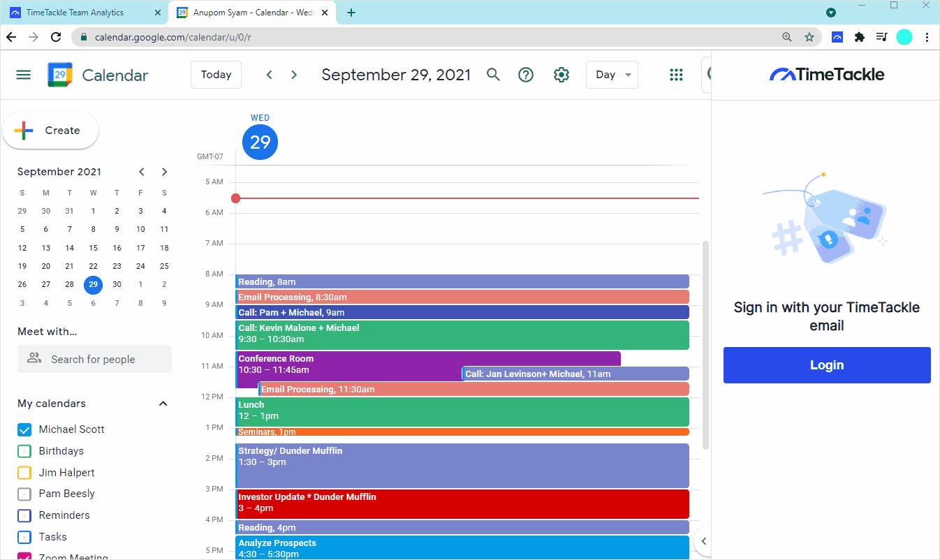Toggle the Birthdays calendar checkbox
The height and width of the screenshot is (560, 940).
pos(24,451)
